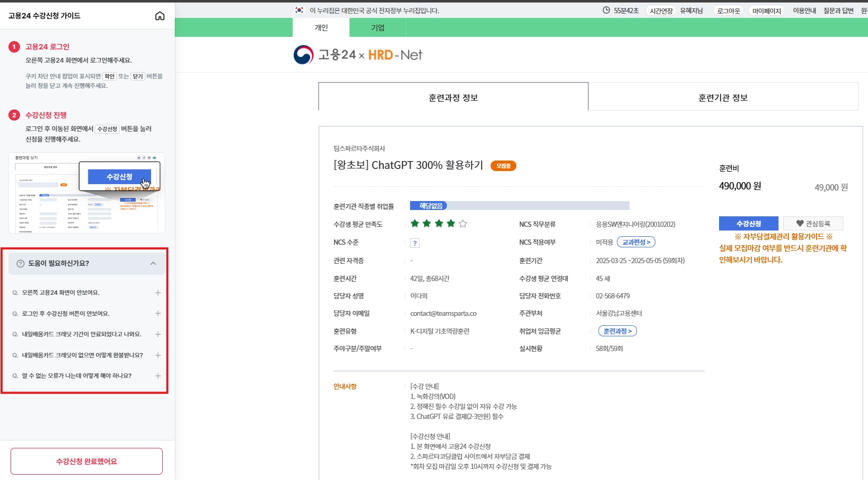
Task: Click the course title 왕초보 ChatGPT 300% 활용하기
Action: tap(408, 165)
